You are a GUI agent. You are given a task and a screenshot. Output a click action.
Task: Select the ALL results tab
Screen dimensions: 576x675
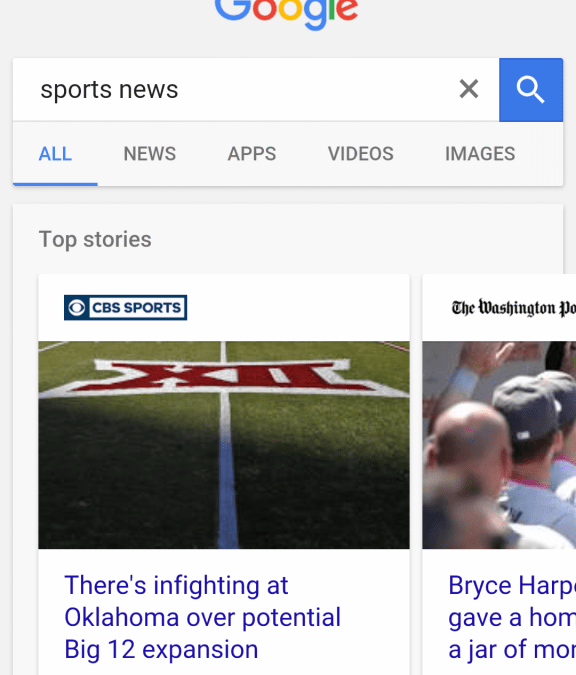click(x=55, y=154)
